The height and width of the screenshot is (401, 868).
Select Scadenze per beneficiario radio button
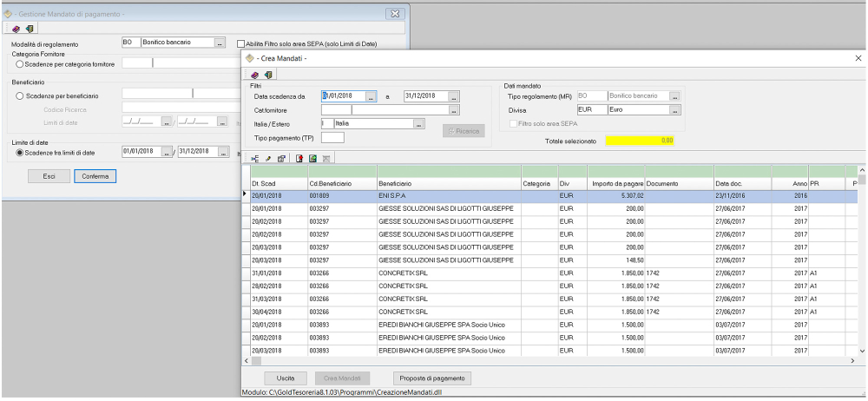pos(21,95)
